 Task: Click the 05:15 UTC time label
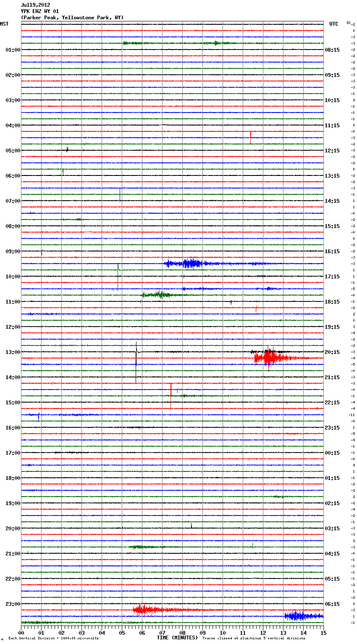coord(332,579)
